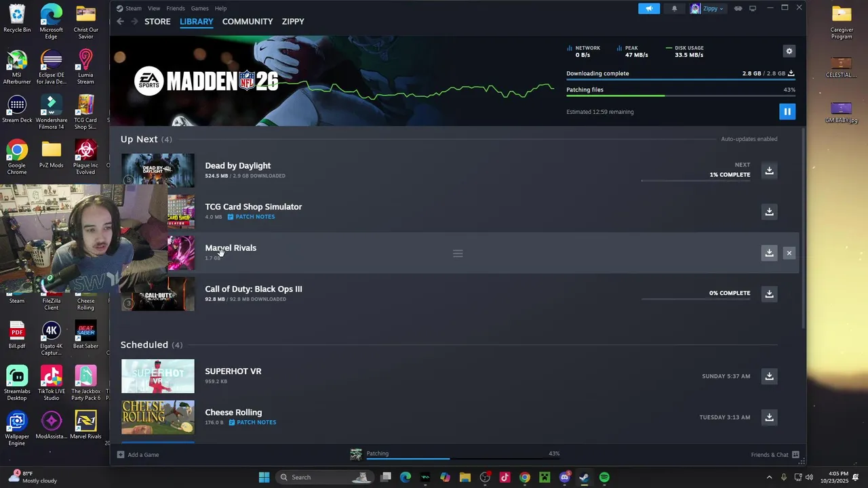The width and height of the screenshot is (868, 488).
Task: Click the Patching files progress bar
Action: (681, 96)
